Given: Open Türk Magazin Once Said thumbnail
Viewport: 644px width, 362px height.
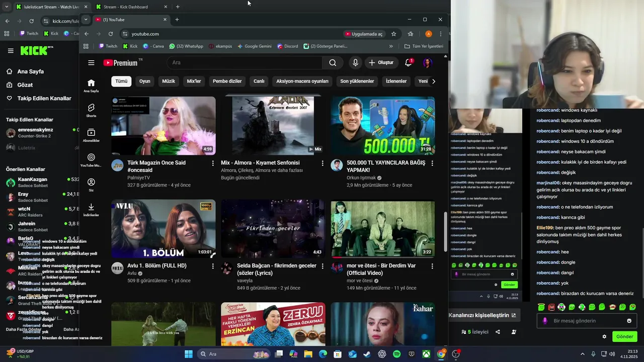Looking at the screenshot, I should (164, 126).
